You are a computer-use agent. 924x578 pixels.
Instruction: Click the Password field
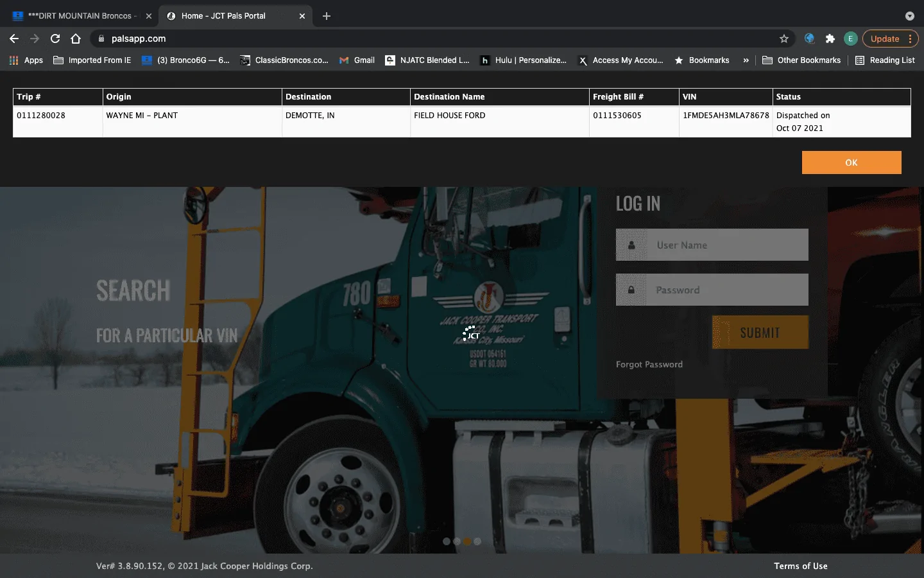click(712, 290)
